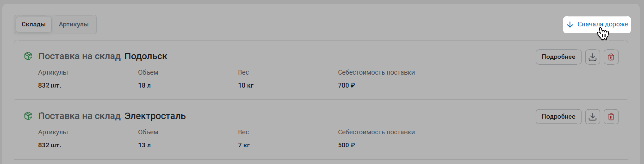Switch to the Склады tab
The height and width of the screenshot is (164, 644).
coord(34,25)
